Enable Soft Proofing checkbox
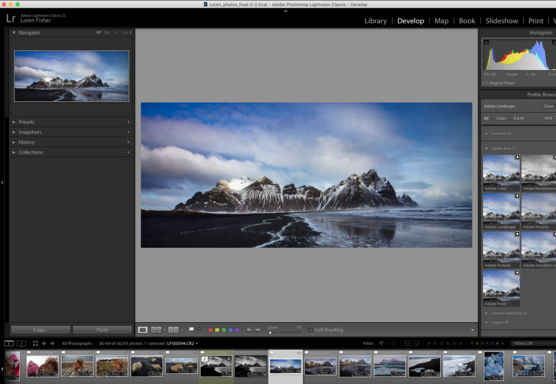Image resolution: width=556 pixels, height=384 pixels. point(310,330)
